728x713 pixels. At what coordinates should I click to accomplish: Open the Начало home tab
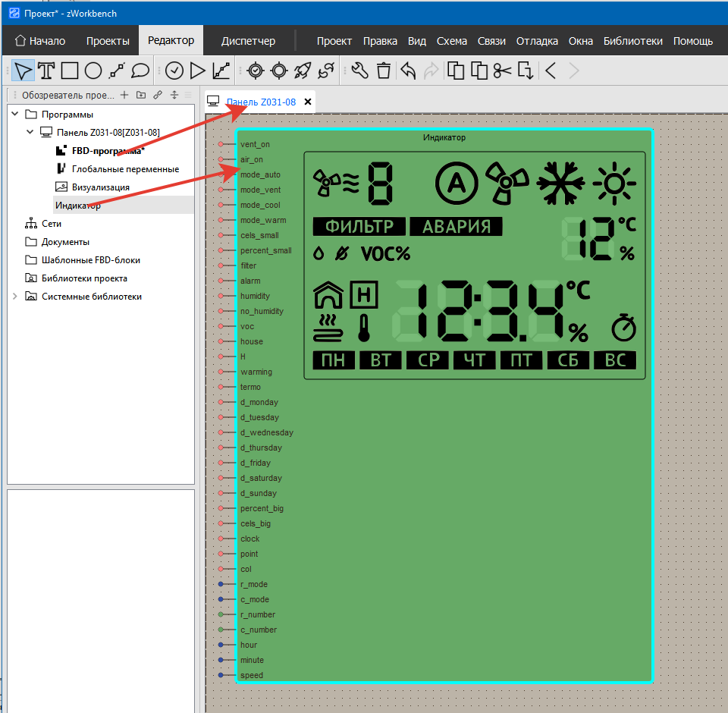pyautogui.click(x=40, y=41)
